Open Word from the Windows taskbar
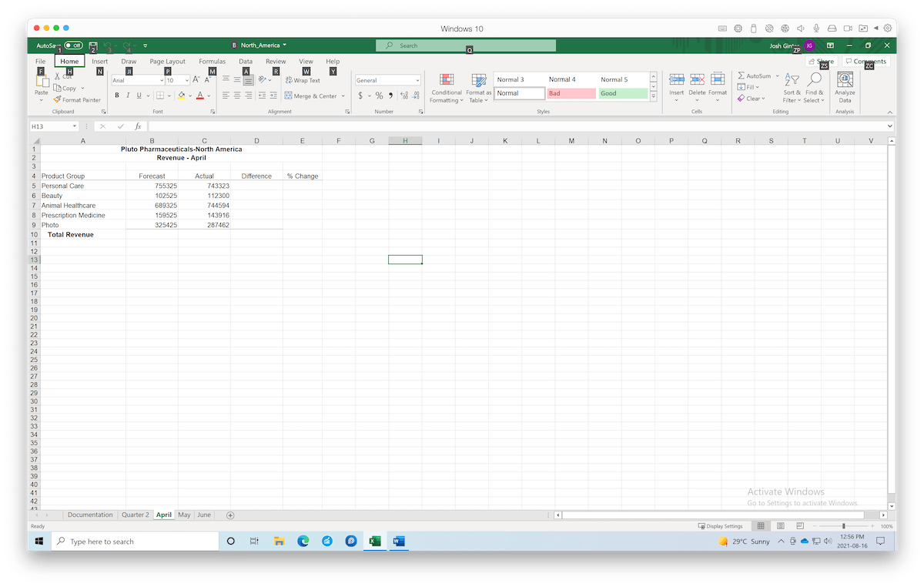 398,542
